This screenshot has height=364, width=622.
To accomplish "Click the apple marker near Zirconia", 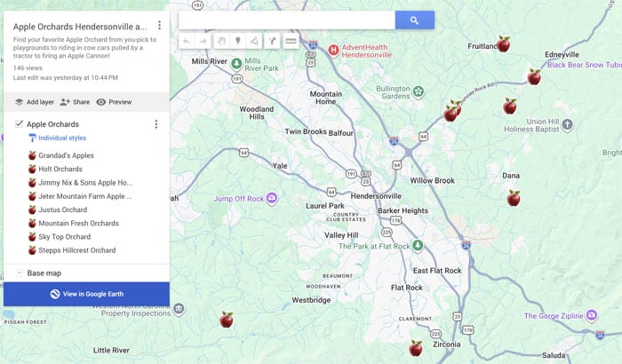I will click(x=416, y=348).
